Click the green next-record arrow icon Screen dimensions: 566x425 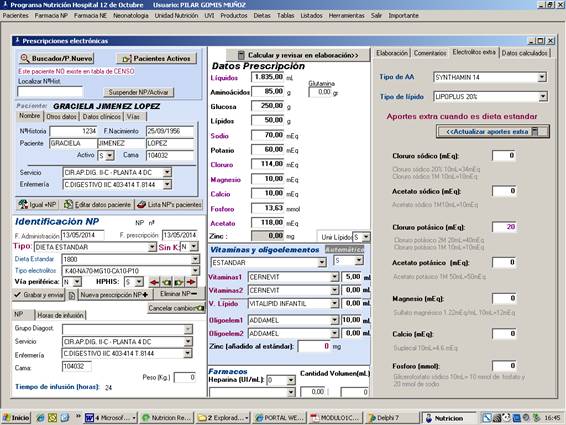[x=179, y=282]
